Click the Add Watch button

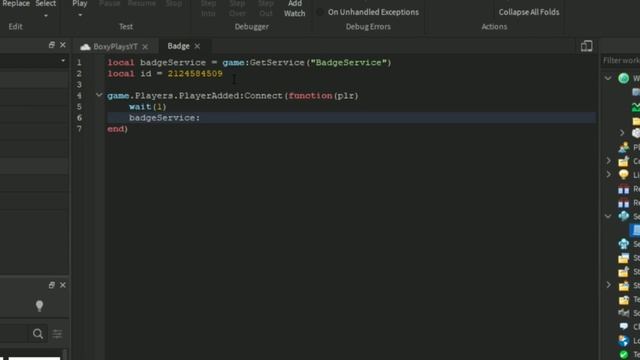[x=295, y=8]
